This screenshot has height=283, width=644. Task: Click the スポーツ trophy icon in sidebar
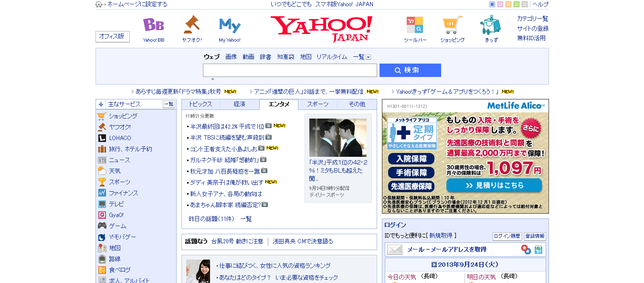(x=102, y=182)
